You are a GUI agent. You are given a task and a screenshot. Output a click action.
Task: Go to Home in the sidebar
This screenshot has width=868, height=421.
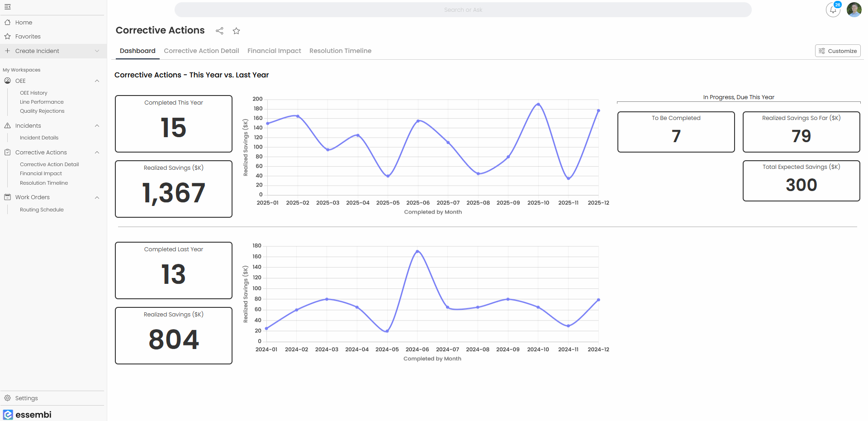[x=24, y=22]
